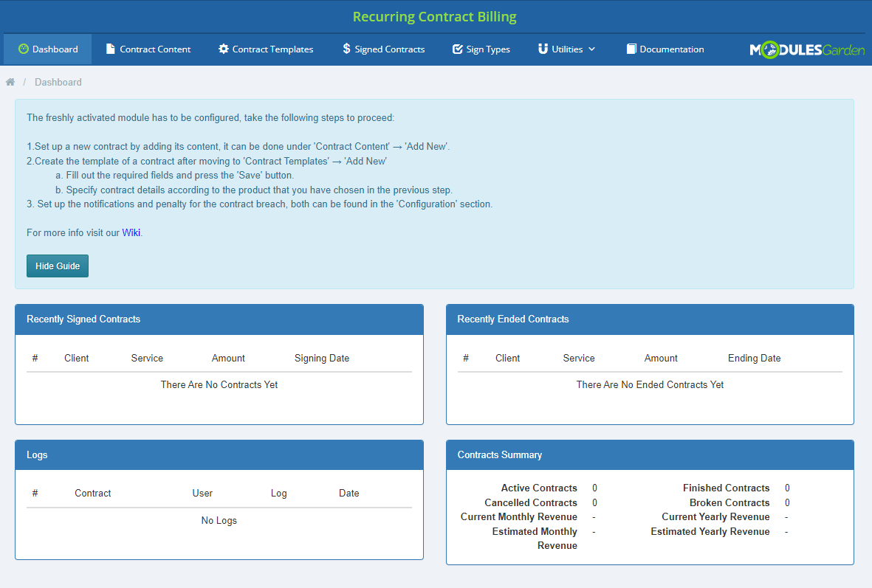The height and width of the screenshot is (588, 872).
Task: Click the Dashboard breadcrumb text
Action: click(58, 82)
